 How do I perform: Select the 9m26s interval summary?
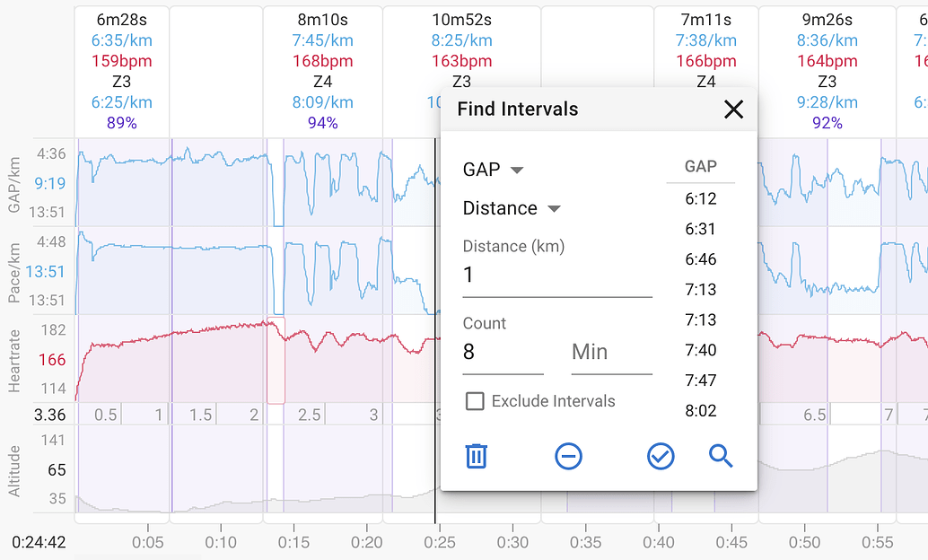tap(827, 72)
